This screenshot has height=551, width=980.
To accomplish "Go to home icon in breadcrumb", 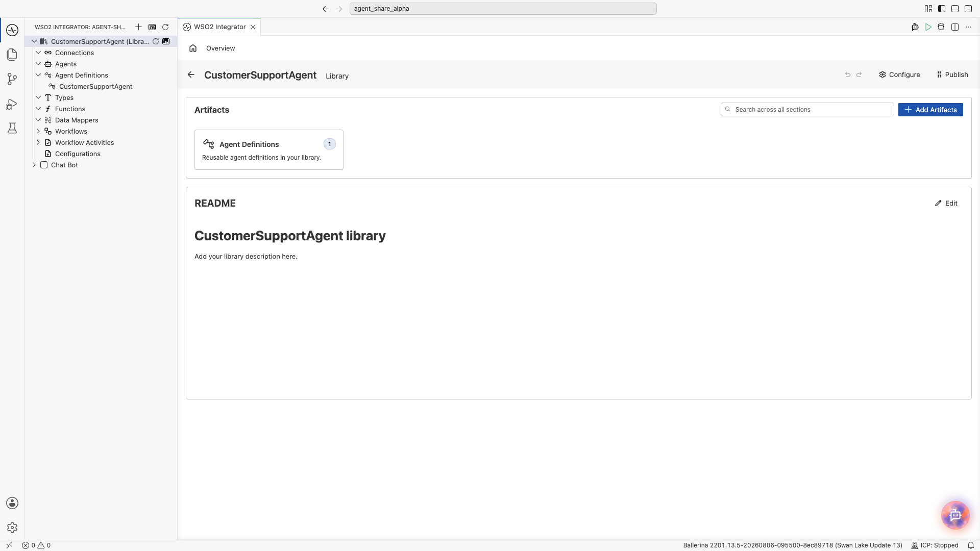I will pyautogui.click(x=193, y=48).
